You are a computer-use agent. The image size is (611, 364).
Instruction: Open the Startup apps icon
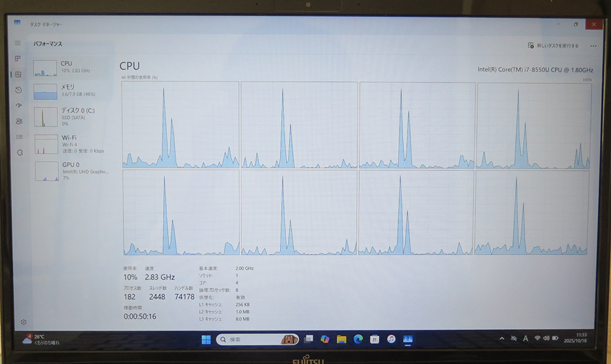click(19, 106)
